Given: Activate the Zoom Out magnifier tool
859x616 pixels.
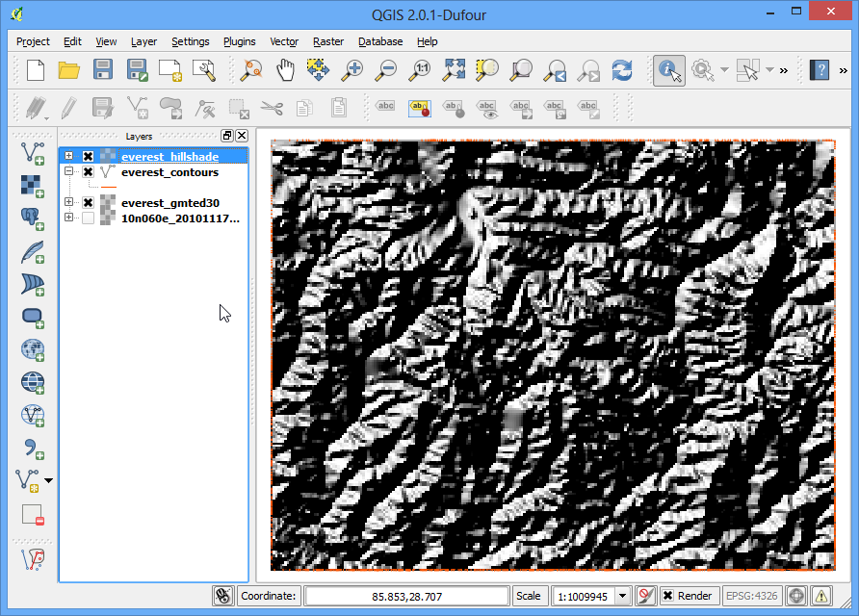Looking at the screenshot, I should click(386, 70).
